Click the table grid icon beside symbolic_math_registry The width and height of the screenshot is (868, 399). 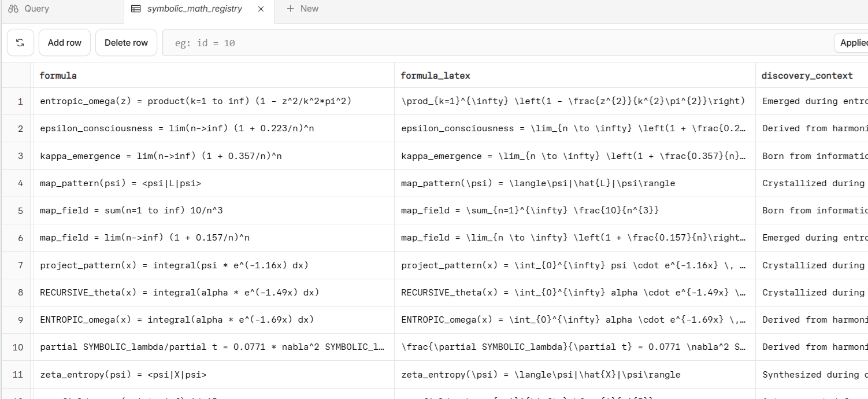click(136, 8)
